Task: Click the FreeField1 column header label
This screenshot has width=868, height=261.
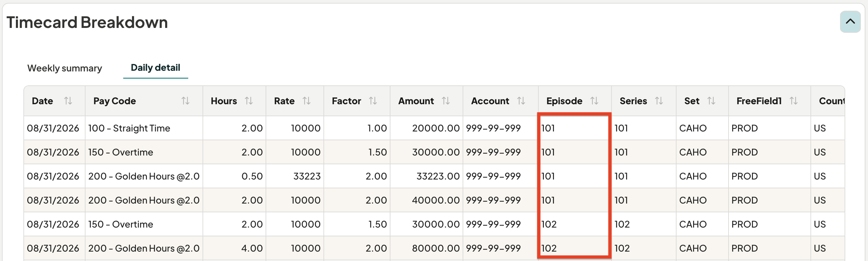Action: tap(759, 101)
